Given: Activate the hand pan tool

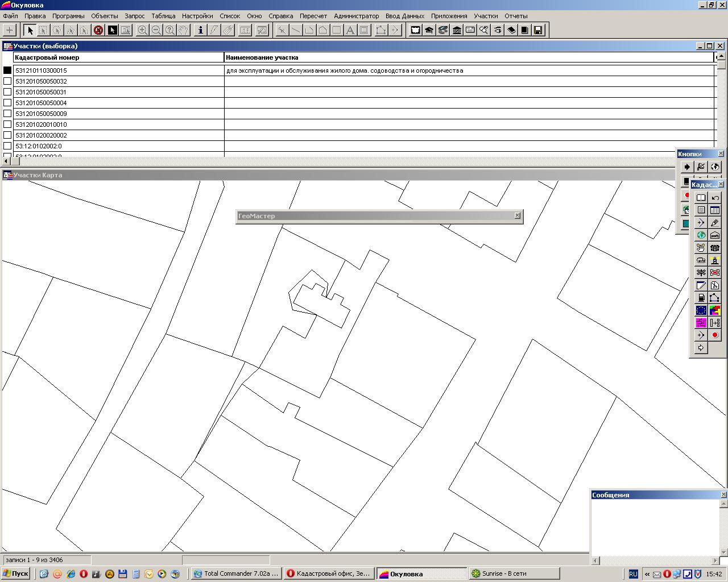Looking at the screenshot, I should [x=183, y=30].
